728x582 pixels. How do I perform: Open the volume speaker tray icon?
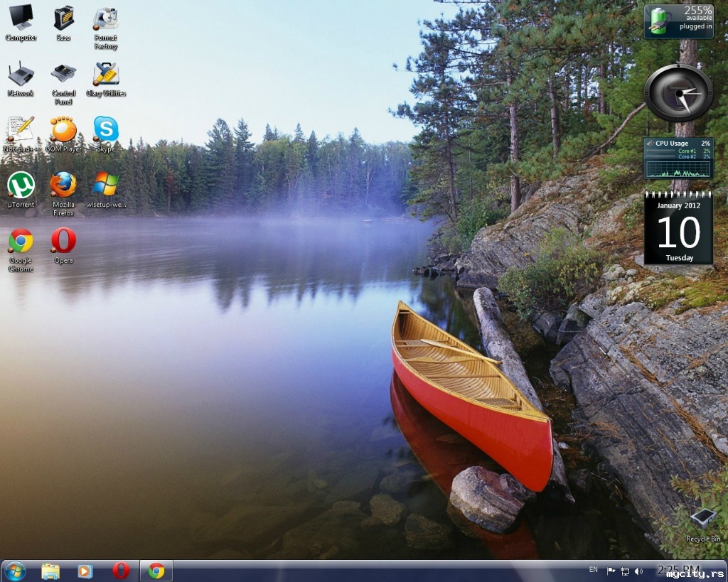click(639, 571)
